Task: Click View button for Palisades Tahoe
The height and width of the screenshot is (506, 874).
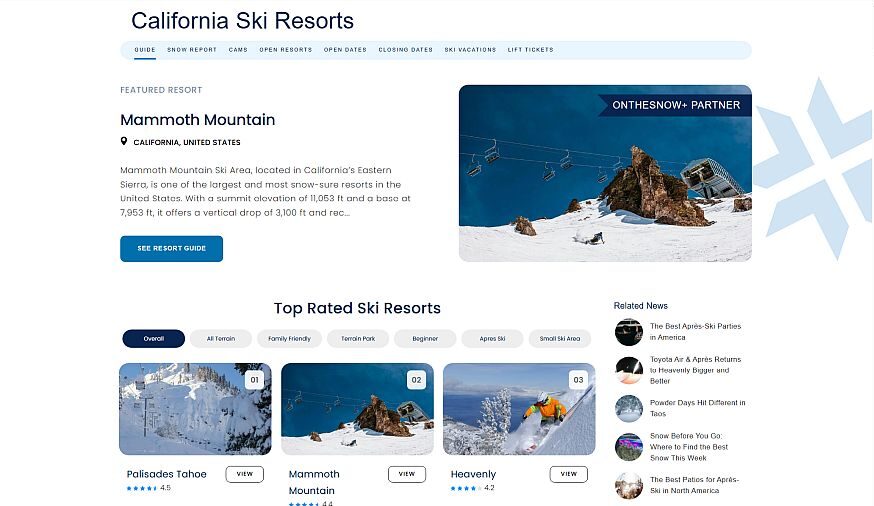Action: click(244, 474)
